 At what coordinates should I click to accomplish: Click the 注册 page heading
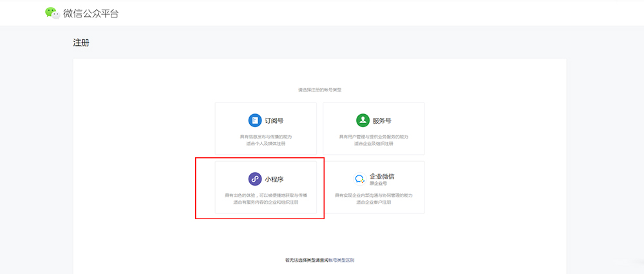click(81, 43)
